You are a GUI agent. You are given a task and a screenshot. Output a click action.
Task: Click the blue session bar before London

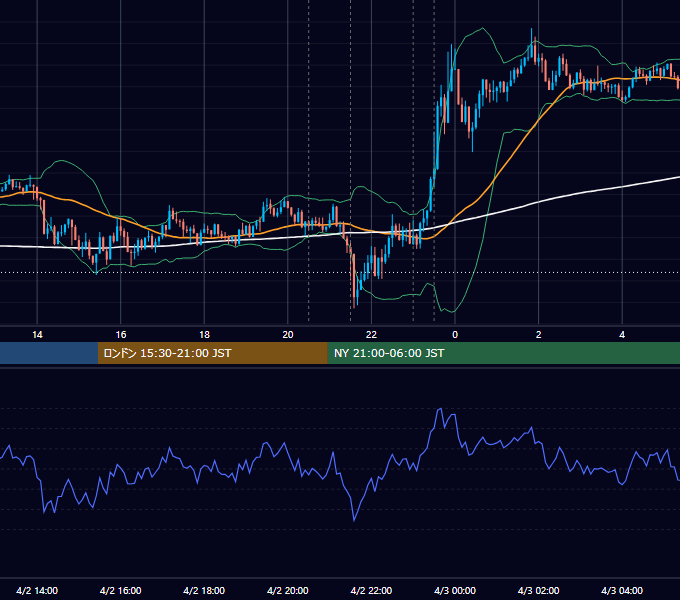point(49,353)
